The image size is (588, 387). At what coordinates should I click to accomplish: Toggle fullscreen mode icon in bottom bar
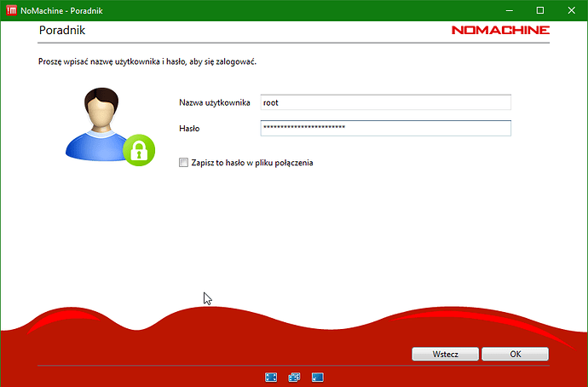pos(272,376)
